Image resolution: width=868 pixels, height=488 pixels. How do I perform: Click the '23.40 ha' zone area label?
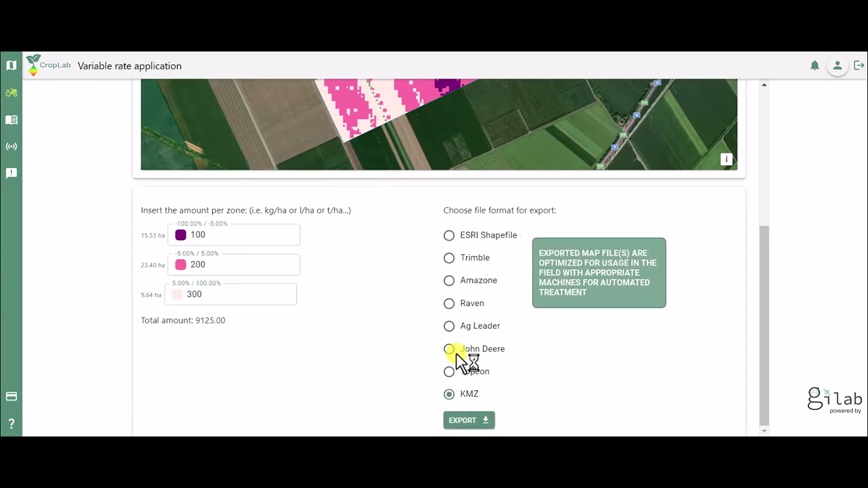point(153,265)
